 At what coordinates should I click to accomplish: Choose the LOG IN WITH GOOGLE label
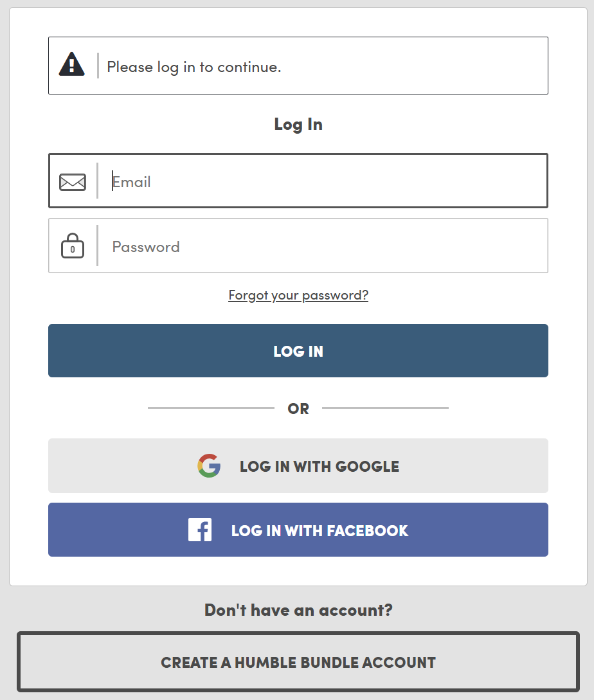(x=319, y=466)
